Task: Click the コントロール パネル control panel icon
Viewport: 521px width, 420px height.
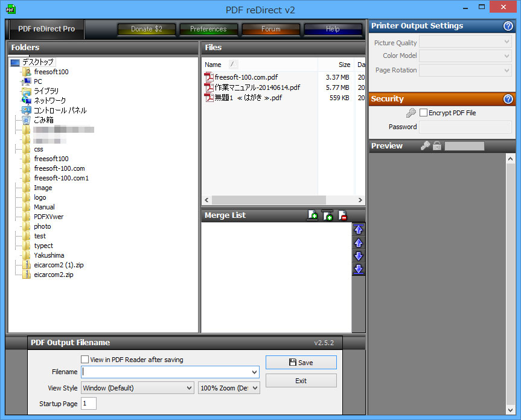Action: coord(27,110)
